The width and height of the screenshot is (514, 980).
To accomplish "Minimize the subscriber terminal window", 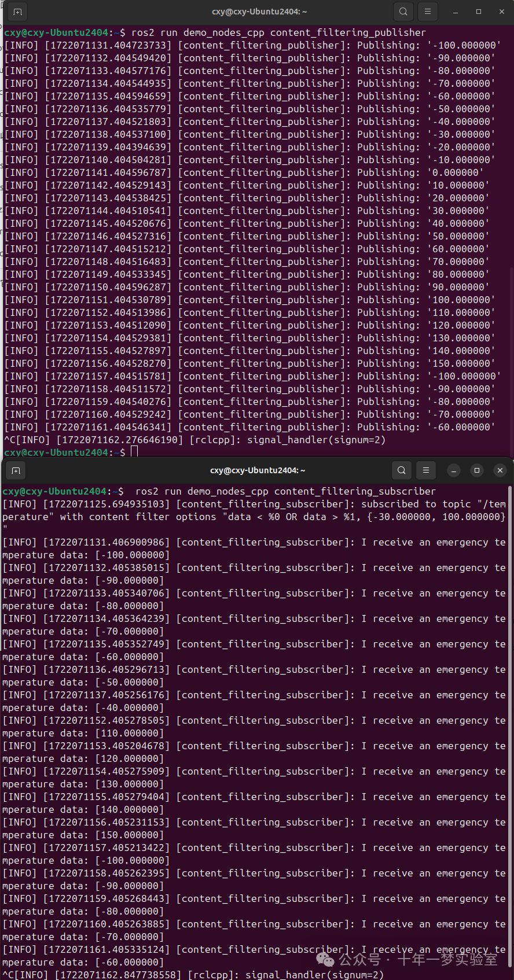I will (x=454, y=470).
